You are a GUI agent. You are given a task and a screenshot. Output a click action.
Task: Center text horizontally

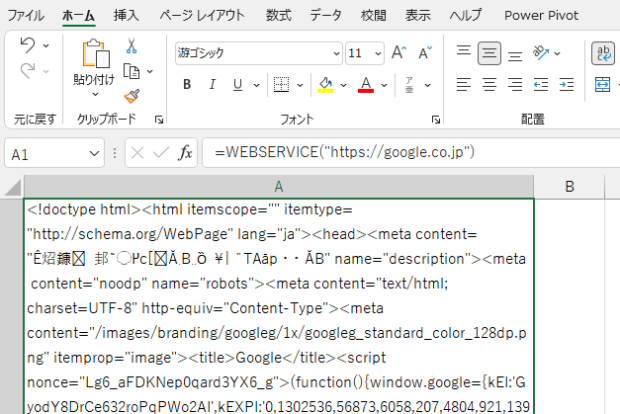[489, 85]
